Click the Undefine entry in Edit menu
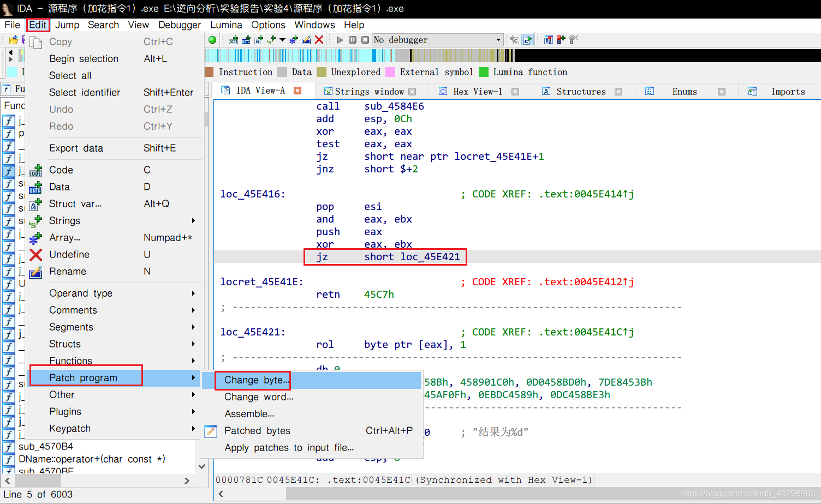Image resolution: width=821 pixels, height=504 pixels. [x=114, y=255]
